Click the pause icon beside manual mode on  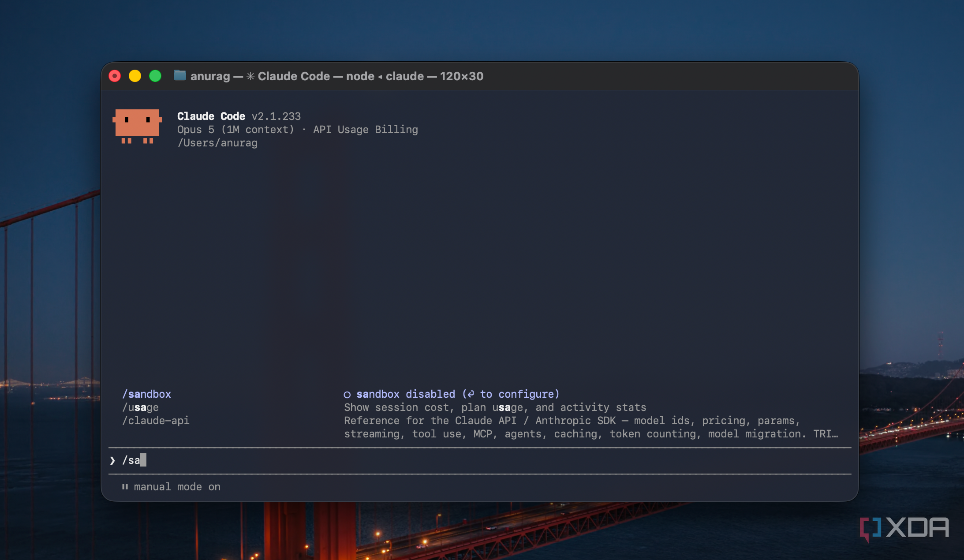point(125,487)
